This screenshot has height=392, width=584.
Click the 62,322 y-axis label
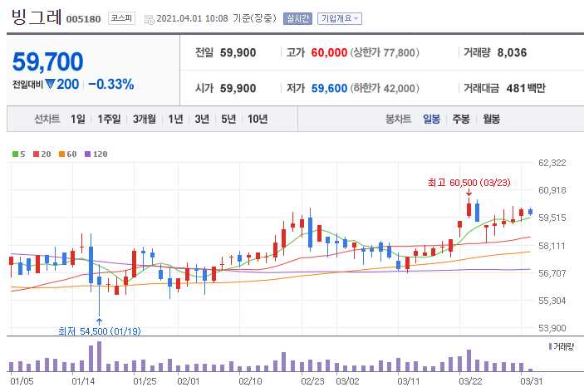point(552,163)
